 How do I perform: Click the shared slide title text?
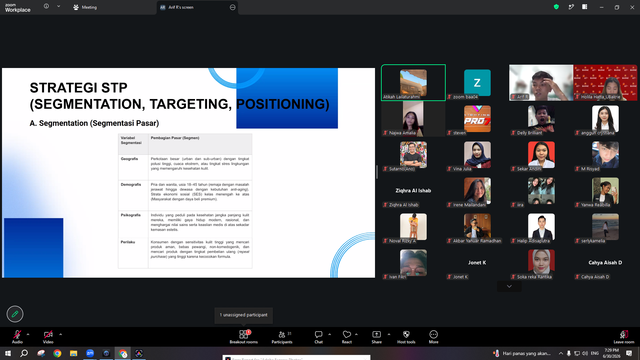[x=179, y=96]
